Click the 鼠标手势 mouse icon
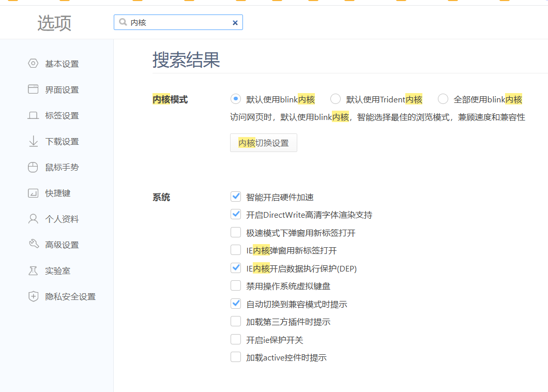548x392 pixels. pyautogui.click(x=33, y=167)
